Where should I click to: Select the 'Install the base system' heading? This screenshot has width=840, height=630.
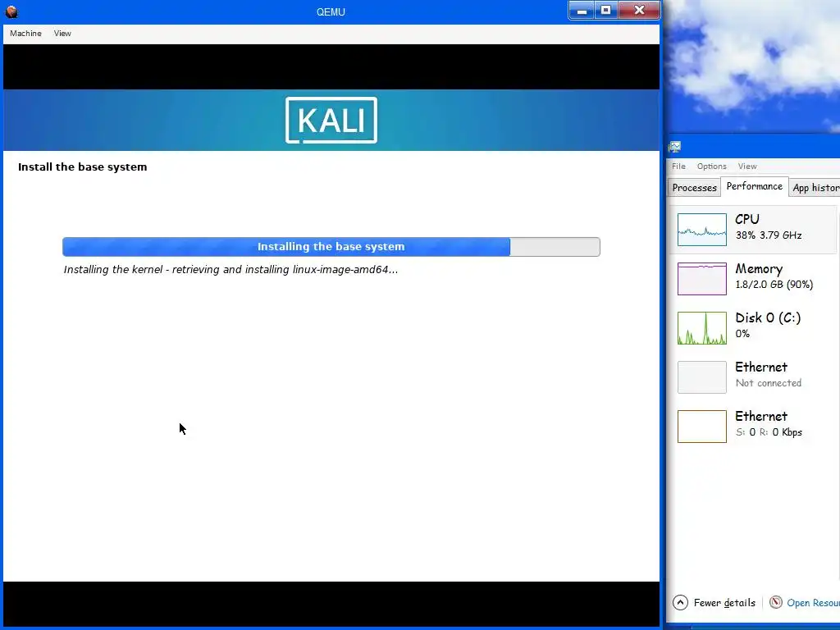83,167
